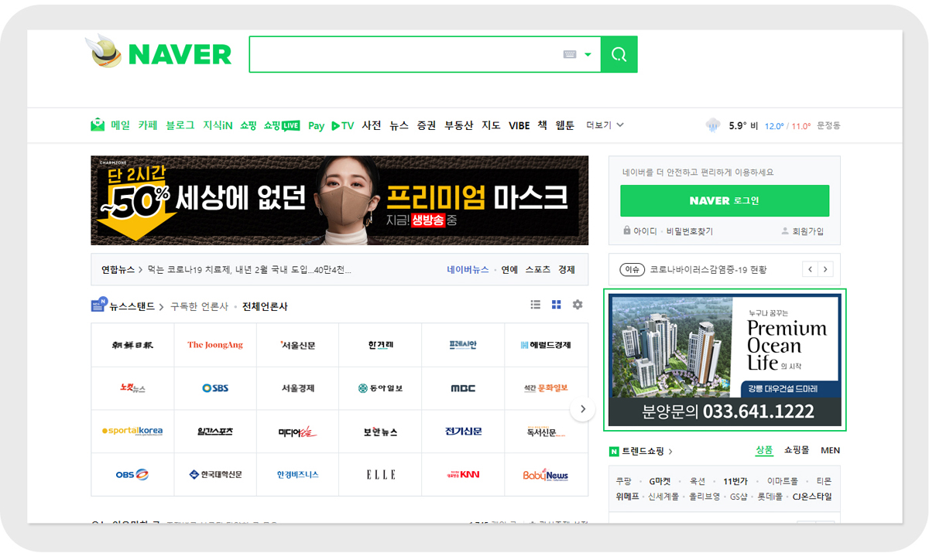The width and height of the screenshot is (929, 560).
Task: Open VIBE music menu
Action: 519,125
